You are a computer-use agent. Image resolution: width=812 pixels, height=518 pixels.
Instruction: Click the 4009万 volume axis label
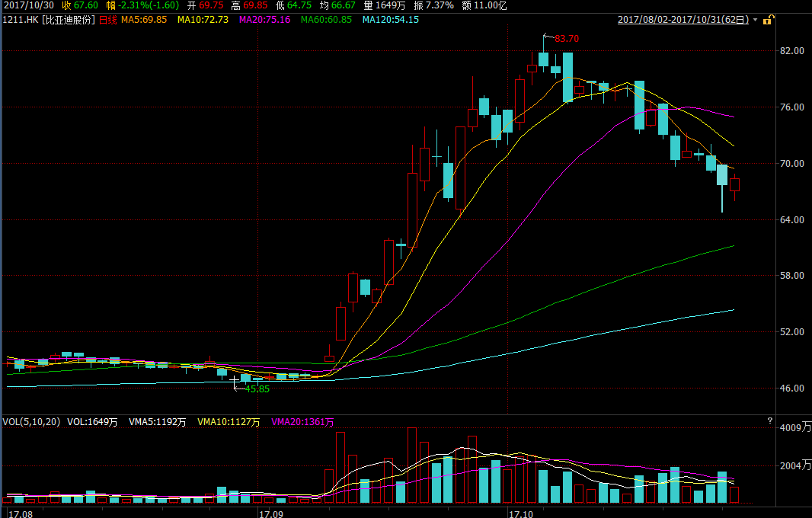click(795, 428)
